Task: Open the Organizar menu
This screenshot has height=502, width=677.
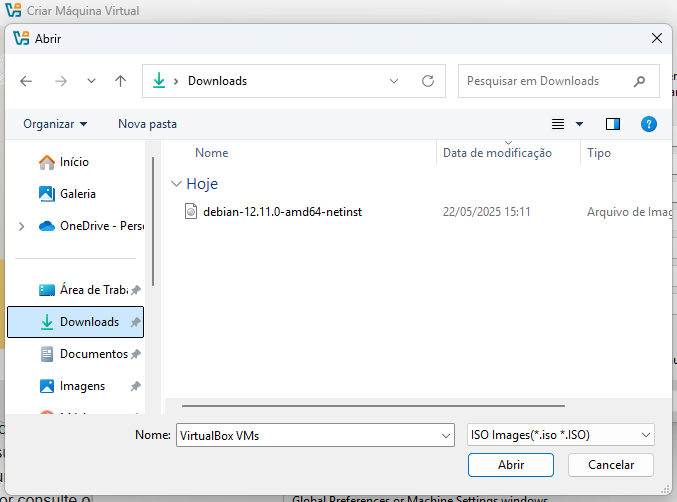Action: pyautogui.click(x=55, y=124)
